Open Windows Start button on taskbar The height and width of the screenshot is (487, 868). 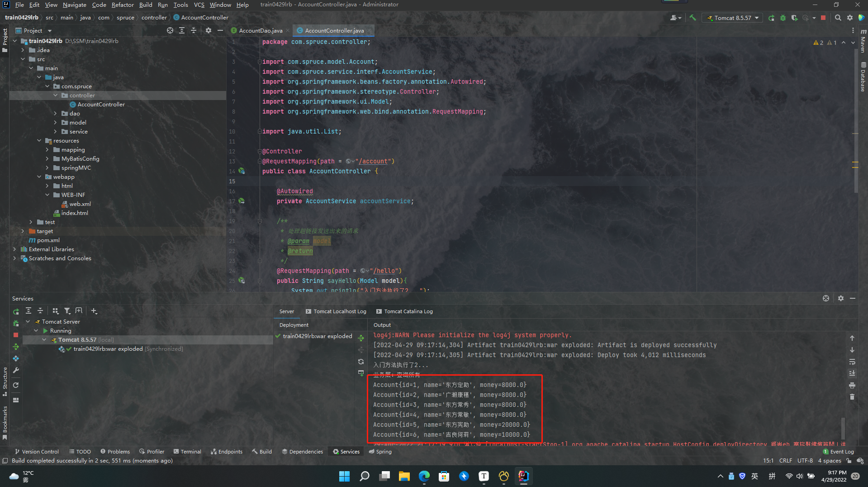coord(344,476)
